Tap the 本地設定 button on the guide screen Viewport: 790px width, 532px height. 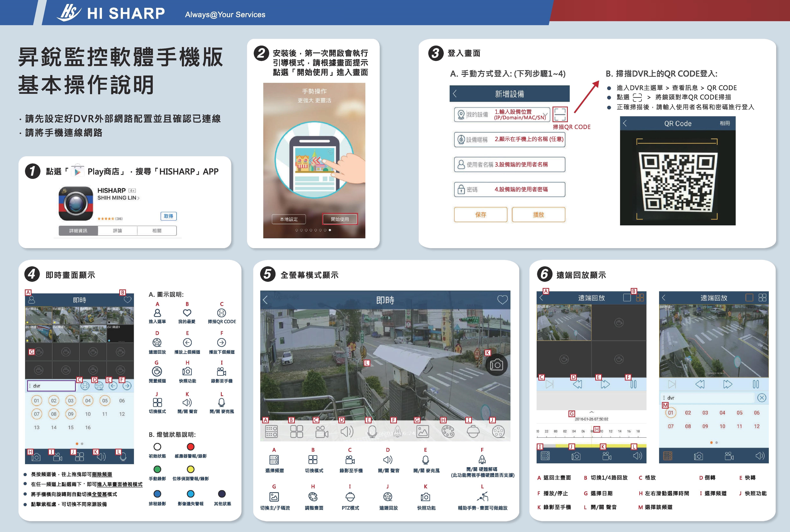coord(289,219)
